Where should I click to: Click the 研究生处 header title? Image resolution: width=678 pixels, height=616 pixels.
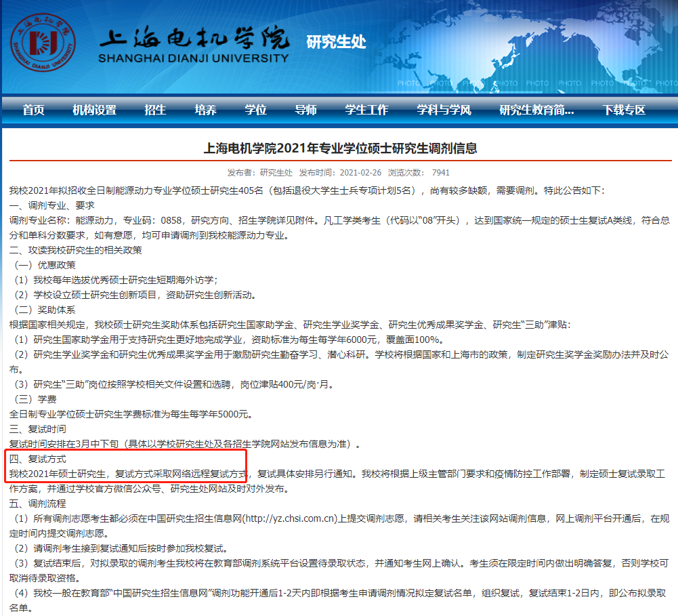336,42
